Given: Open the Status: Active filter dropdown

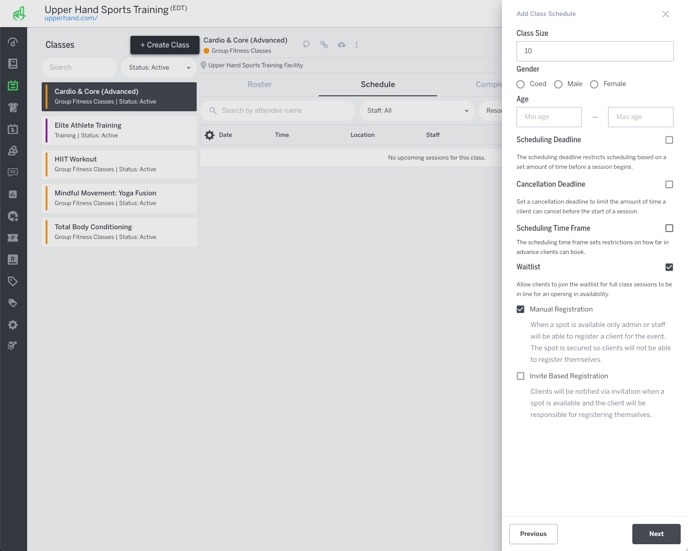Looking at the screenshot, I should click(159, 68).
